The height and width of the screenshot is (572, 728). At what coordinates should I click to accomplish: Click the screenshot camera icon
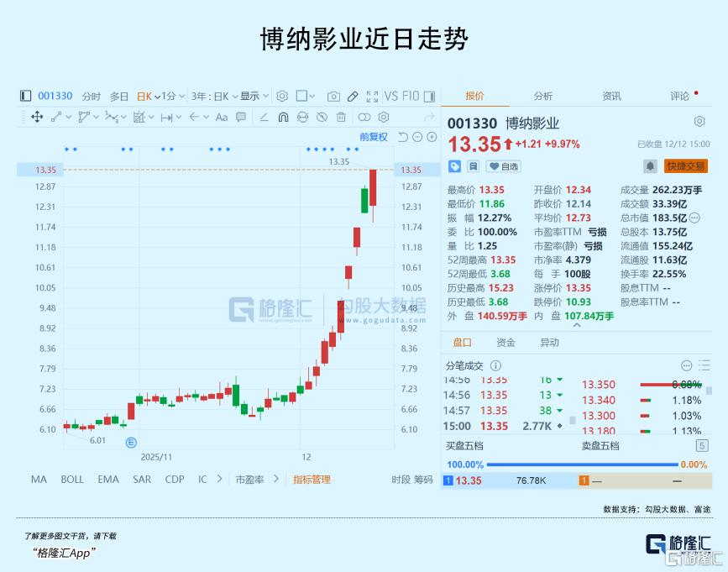(x=333, y=97)
